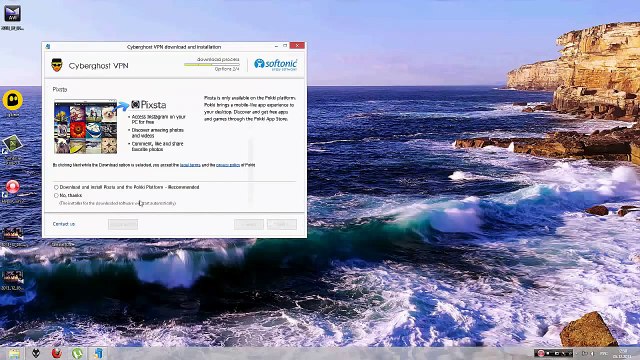Click the volume speaker icon in system tray

click(x=592, y=353)
